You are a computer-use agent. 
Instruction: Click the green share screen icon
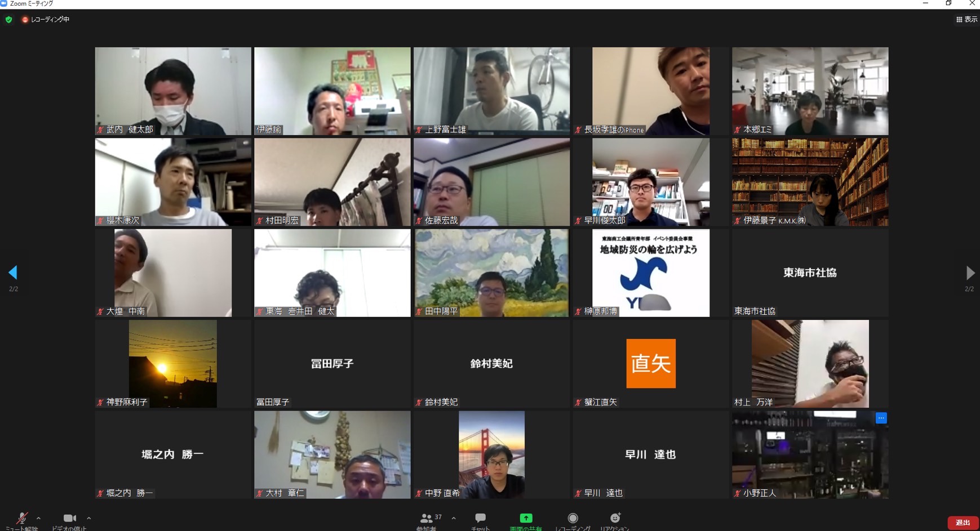coord(525,519)
